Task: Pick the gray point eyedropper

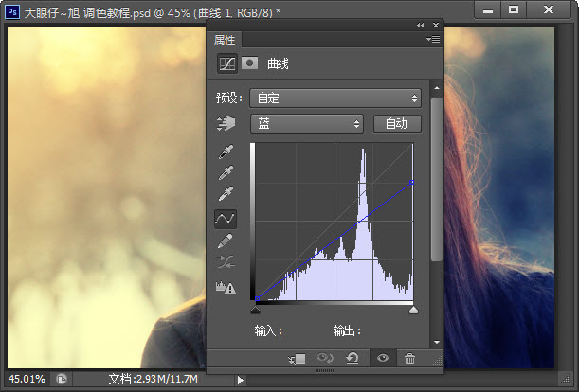Action: tap(226, 173)
